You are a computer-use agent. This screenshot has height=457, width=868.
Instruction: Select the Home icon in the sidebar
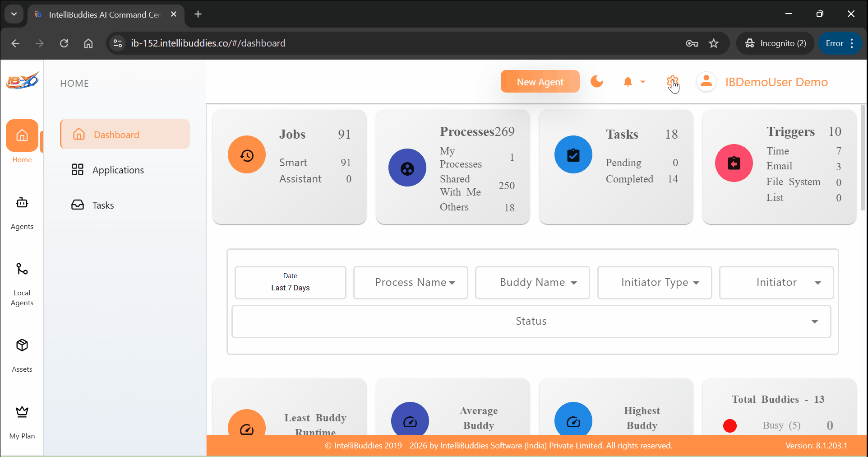(22, 135)
